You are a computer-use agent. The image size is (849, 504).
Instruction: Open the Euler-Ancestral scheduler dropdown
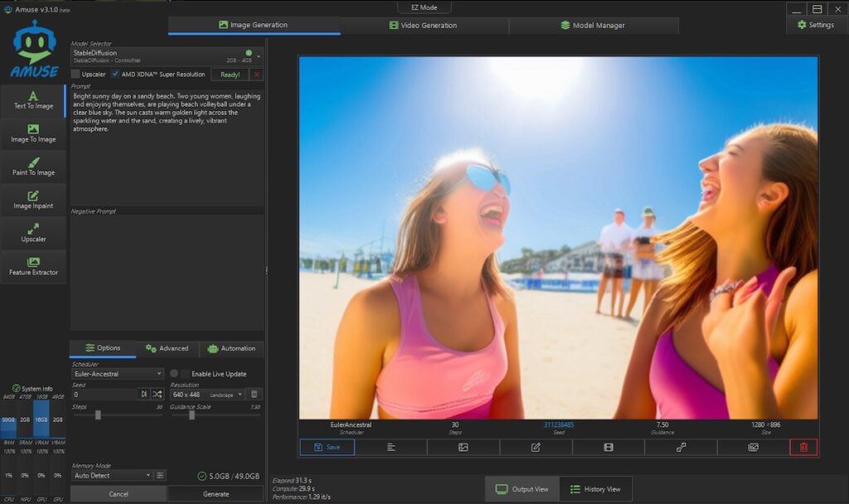click(x=117, y=374)
